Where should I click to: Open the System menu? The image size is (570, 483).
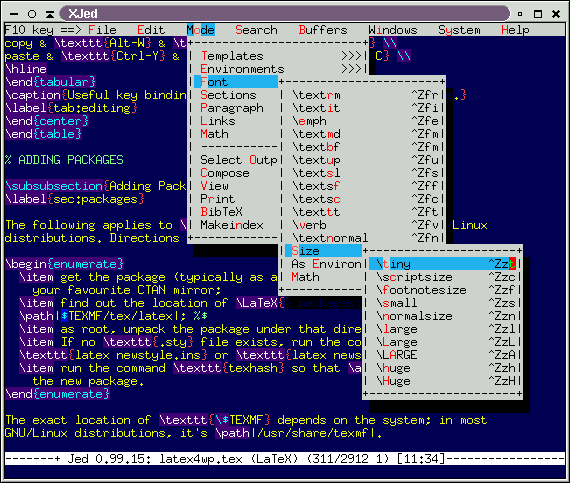click(459, 30)
